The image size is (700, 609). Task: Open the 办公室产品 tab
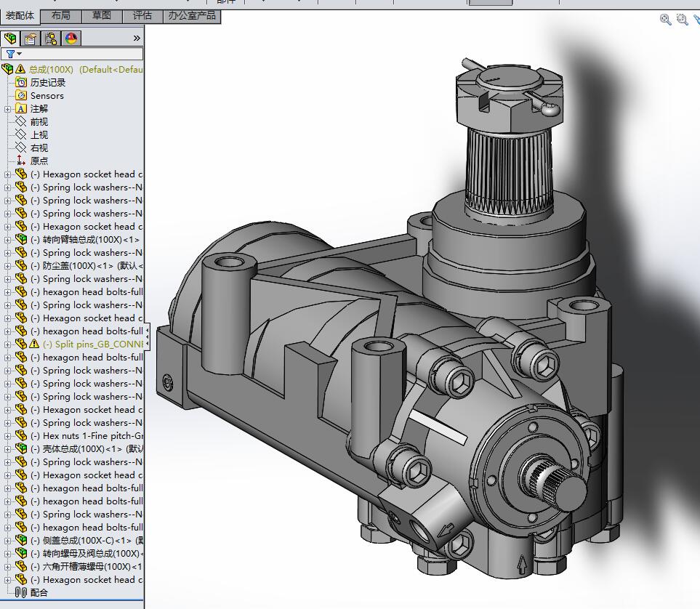point(192,15)
